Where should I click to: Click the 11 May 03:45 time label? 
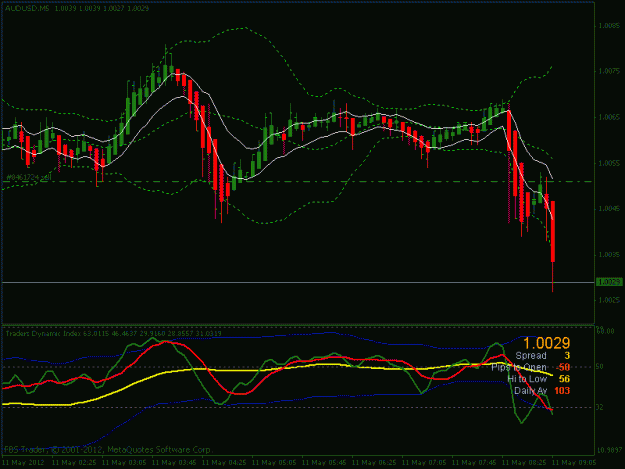(x=174, y=463)
